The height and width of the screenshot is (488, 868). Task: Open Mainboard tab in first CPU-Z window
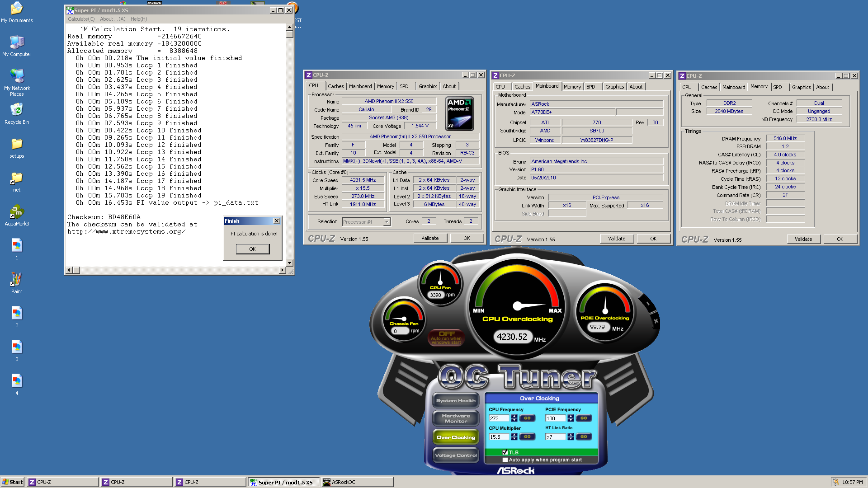(x=360, y=86)
